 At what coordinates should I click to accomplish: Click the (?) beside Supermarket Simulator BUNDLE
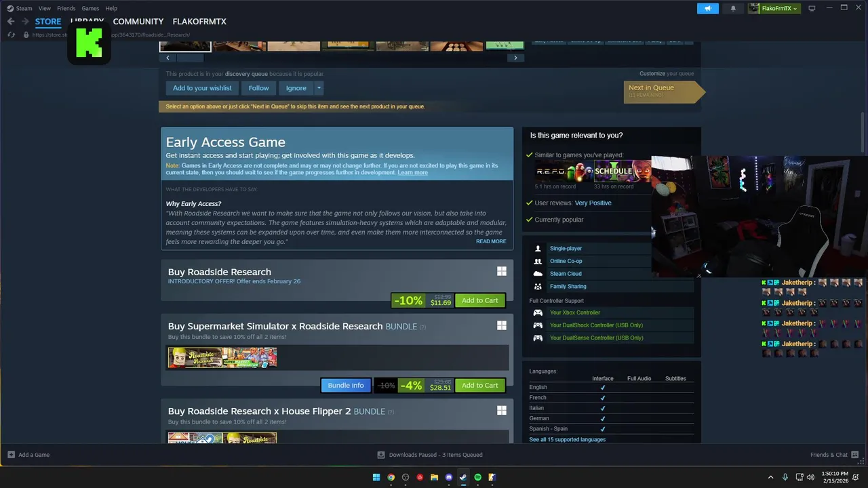(x=422, y=327)
